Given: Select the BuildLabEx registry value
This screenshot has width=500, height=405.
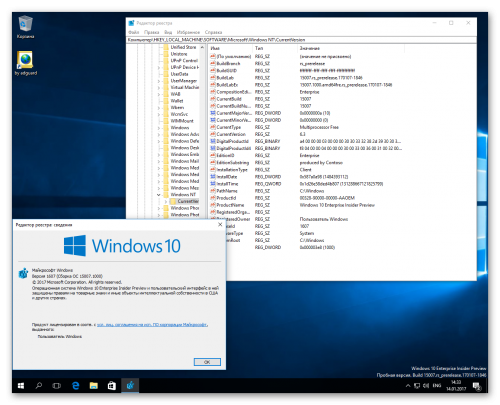Looking at the screenshot, I should 227,85.
